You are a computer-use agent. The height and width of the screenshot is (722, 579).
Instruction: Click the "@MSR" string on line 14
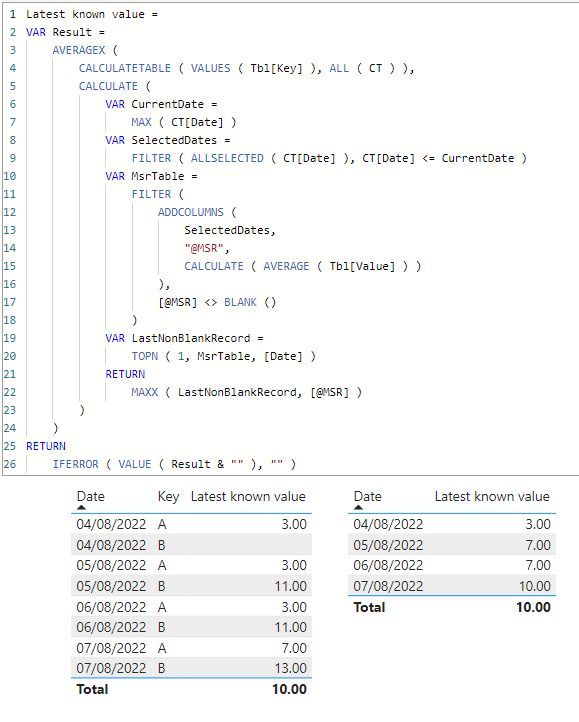pos(204,248)
